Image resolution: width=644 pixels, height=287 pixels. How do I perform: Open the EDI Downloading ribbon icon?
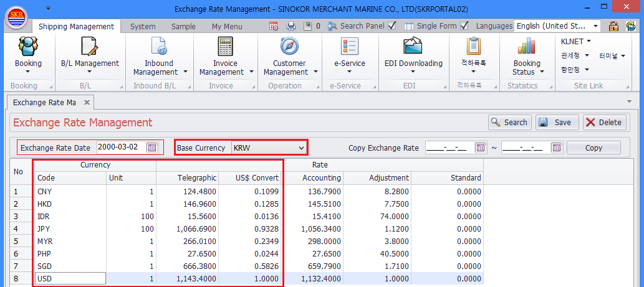click(x=413, y=45)
